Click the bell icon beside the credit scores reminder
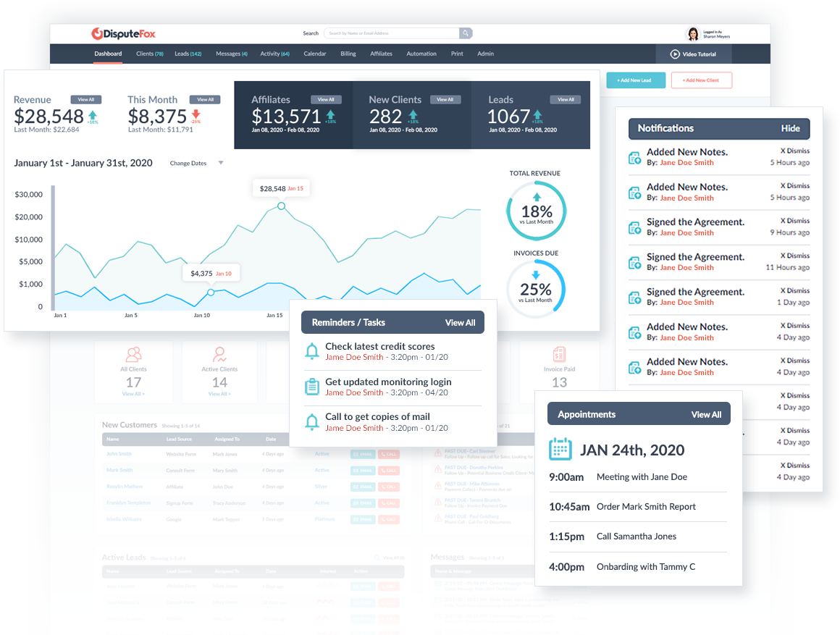Image resolution: width=840 pixels, height=635 pixels. (313, 351)
